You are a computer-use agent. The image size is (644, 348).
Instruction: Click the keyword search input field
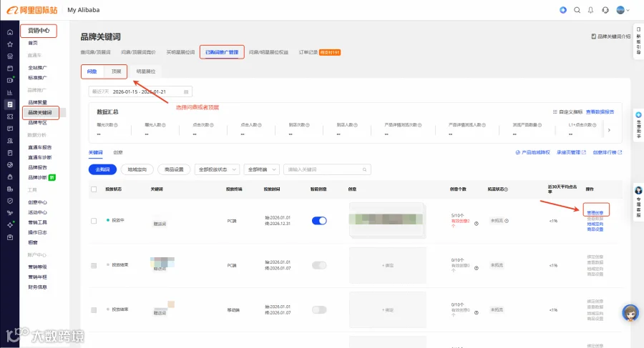[327, 169]
